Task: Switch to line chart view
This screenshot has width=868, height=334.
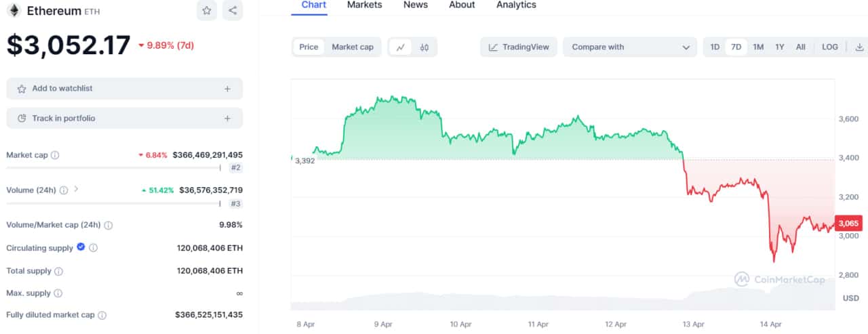Action: (401, 47)
